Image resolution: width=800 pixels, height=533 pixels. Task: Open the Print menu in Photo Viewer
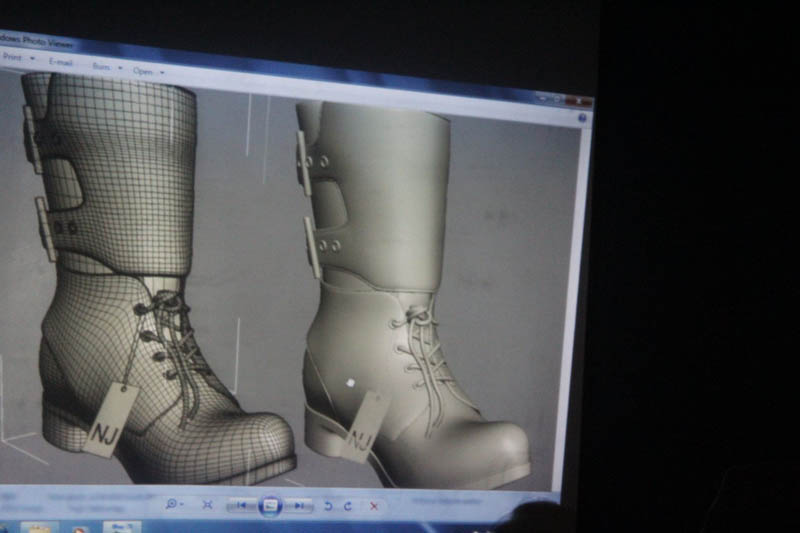point(18,58)
